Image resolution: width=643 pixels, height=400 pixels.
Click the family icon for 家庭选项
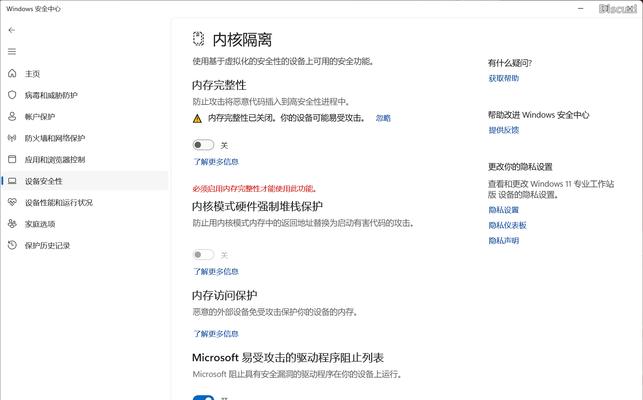click(x=12, y=224)
